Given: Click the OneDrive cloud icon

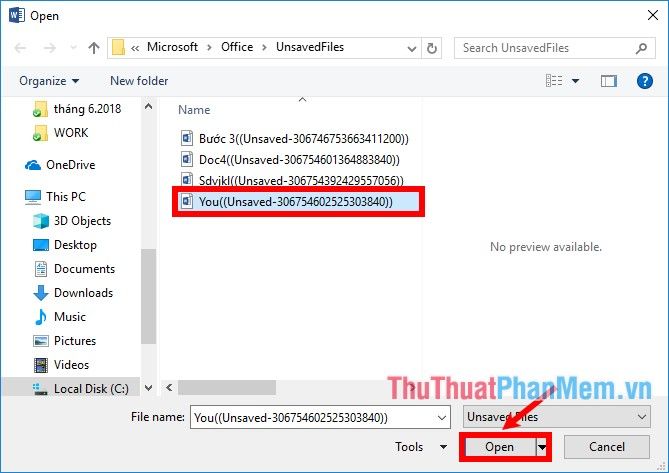Looking at the screenshot, I should pyautogui.click(x=33, y=165).
